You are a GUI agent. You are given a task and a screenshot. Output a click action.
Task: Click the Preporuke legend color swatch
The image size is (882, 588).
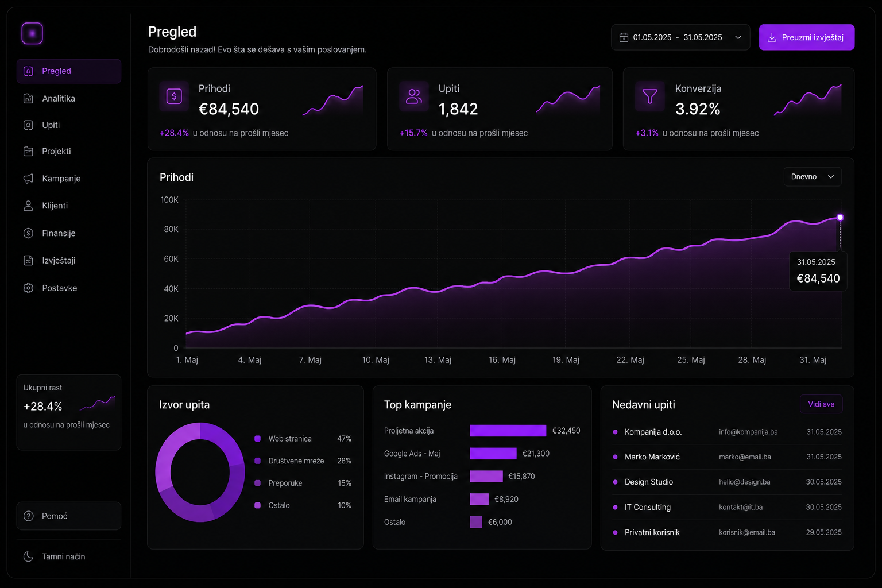(257, 483)
